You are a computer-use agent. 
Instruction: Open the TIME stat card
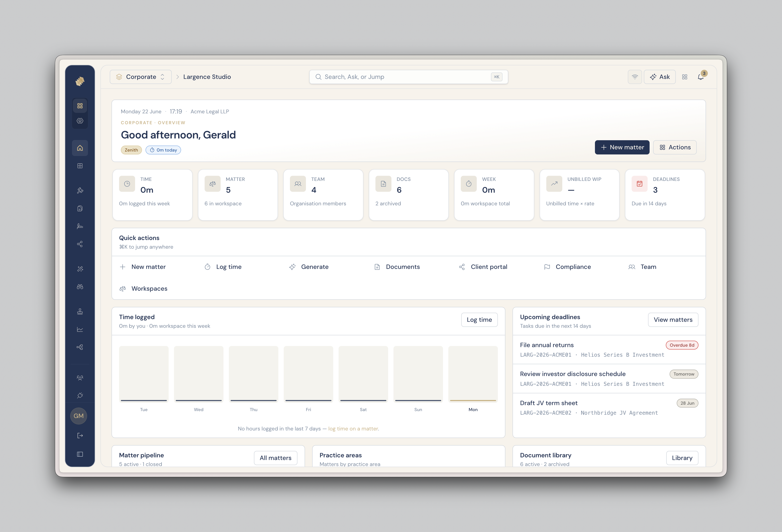tap(152, 195)
